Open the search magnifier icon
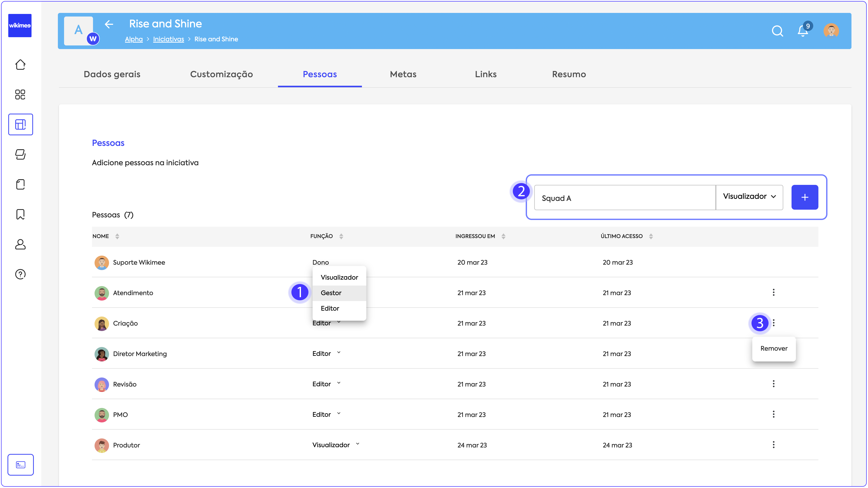This screenshot has height=488, width=868. pyautogui.click(x=777, y=31)
